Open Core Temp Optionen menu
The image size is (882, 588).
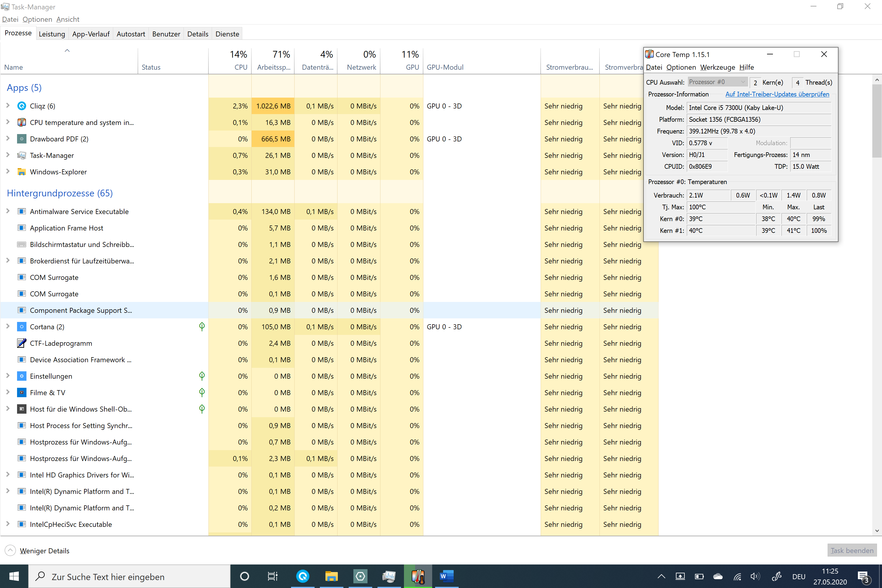(681, 68)
